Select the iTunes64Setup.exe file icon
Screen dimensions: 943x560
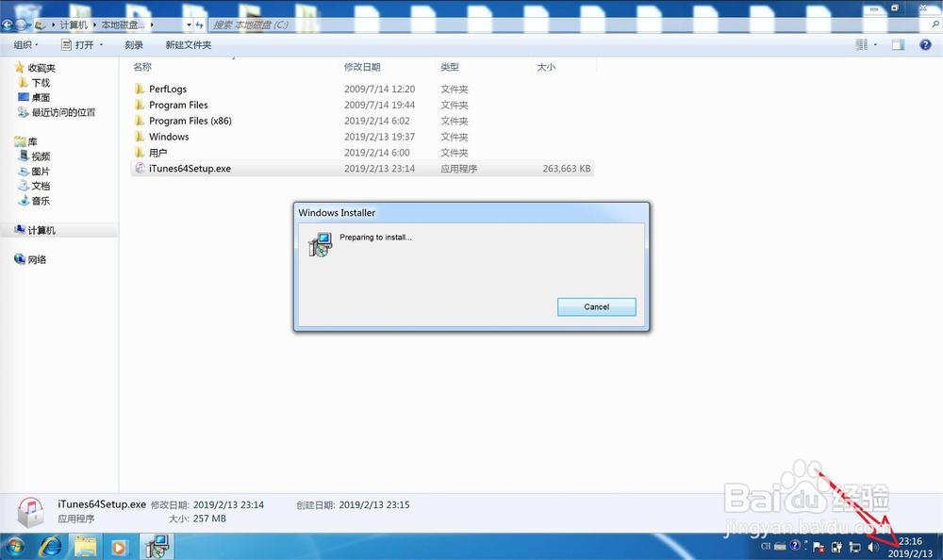(140, 169)
